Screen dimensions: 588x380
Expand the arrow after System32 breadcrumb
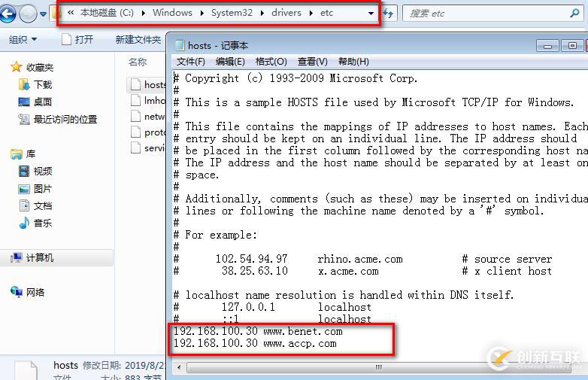262,14
